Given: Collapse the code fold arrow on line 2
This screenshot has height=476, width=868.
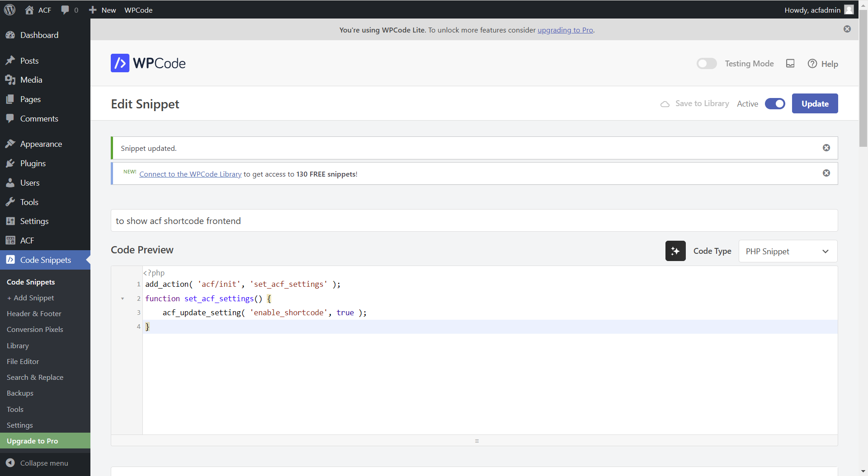Looking at the screenshot, I should [123, 299].
